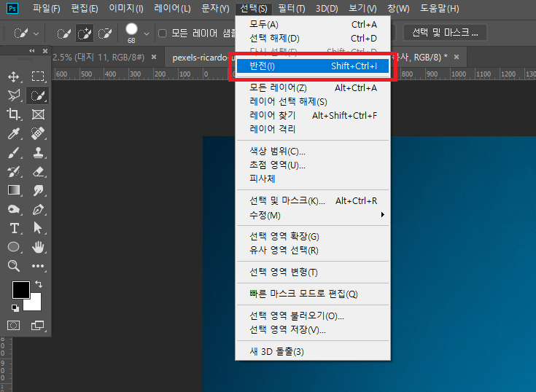
Task: Click 반전(I) in the Select menu
Action: [314, 66]
